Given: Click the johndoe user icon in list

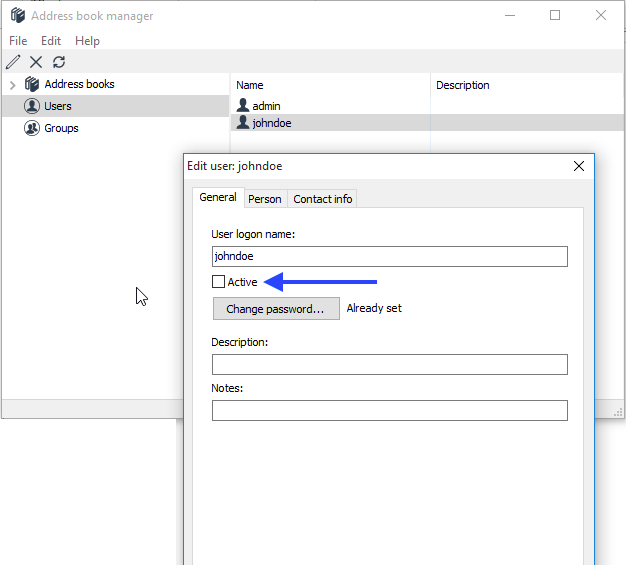Looking at the screenshot, I should [x=243, y=123].
